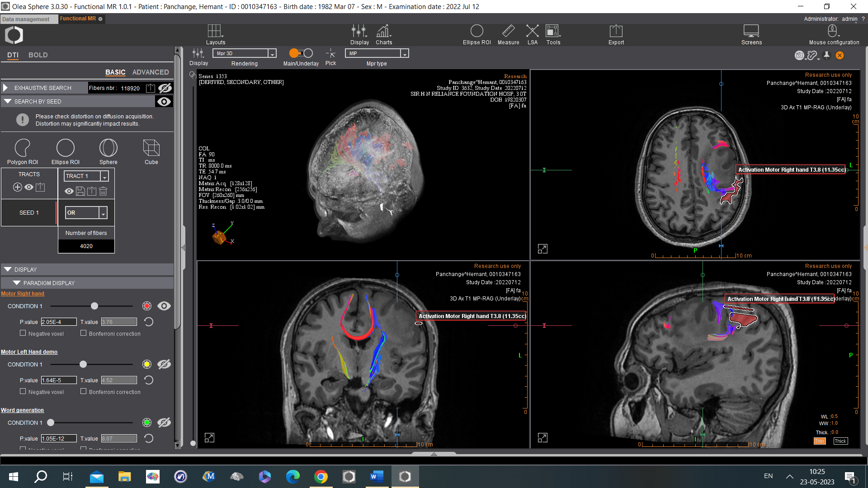Screen dimensions: 868x488
Task: Switch to the BOLD tab
Action: pos(38,55)
